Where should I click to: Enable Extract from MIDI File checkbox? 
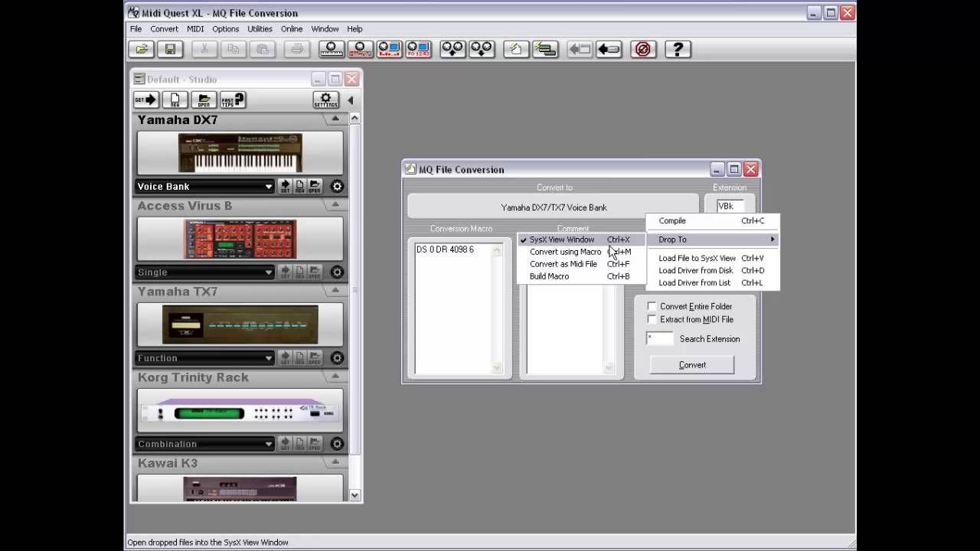tap(652, 319)
